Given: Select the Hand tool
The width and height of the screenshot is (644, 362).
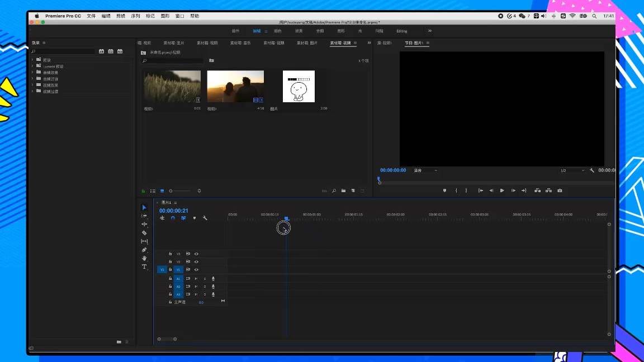Looking at the screenshot, I should [x=144, y=259].
